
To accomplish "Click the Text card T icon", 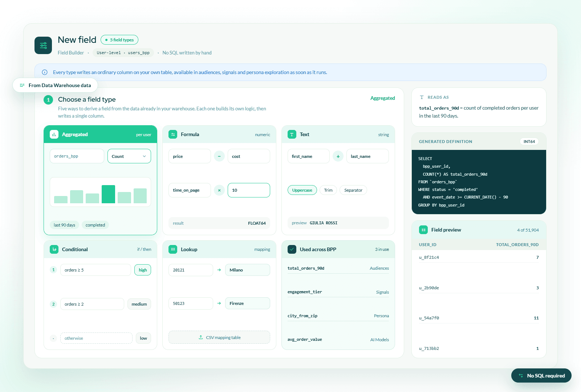I will [x=292, y=134].
